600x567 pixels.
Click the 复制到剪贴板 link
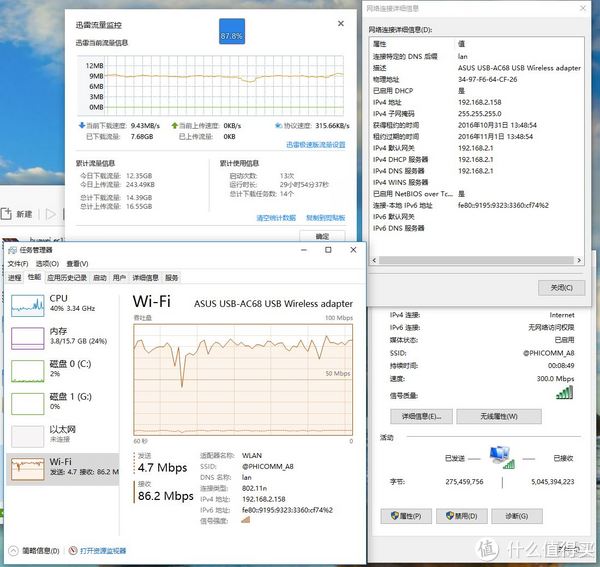coord(326,218)
